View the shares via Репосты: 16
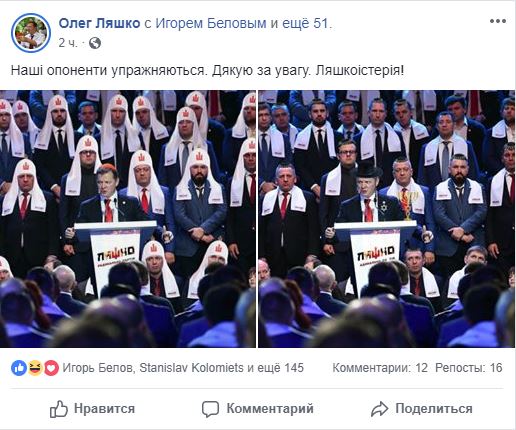This screenshot has height=430, width=516. click(469, 368)
